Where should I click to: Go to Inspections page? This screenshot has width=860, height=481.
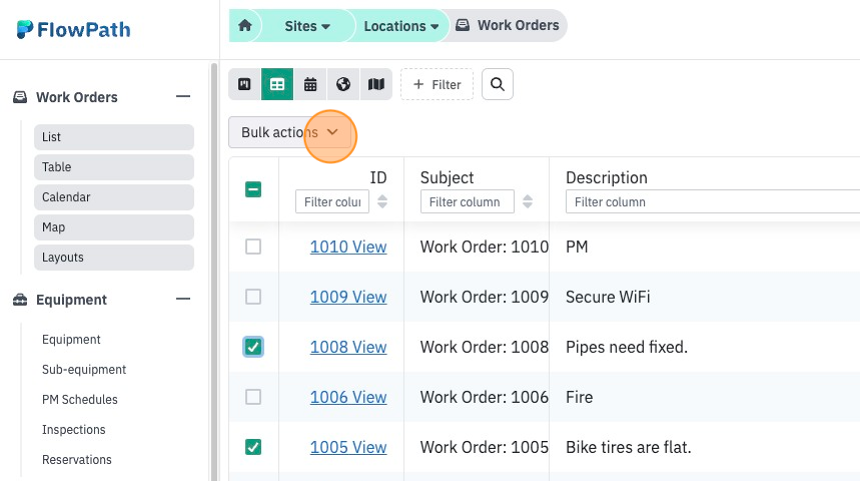[x=73, y=429]
